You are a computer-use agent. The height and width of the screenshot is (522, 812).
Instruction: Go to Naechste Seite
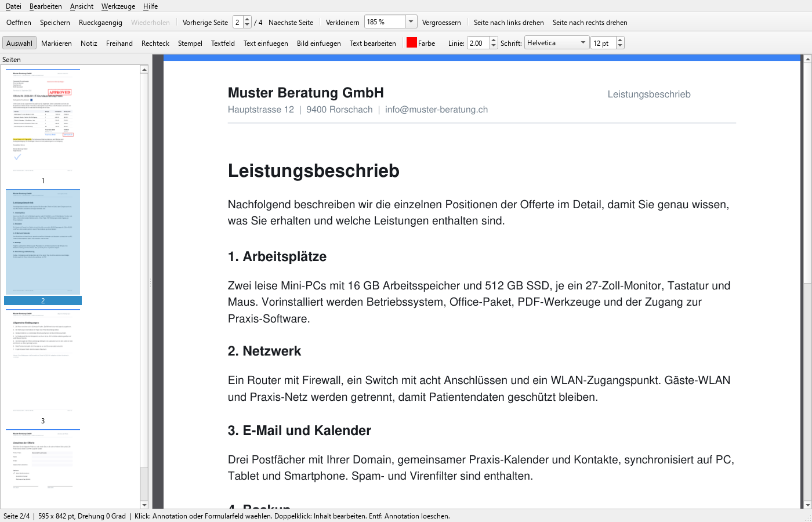tap(291, 23)
